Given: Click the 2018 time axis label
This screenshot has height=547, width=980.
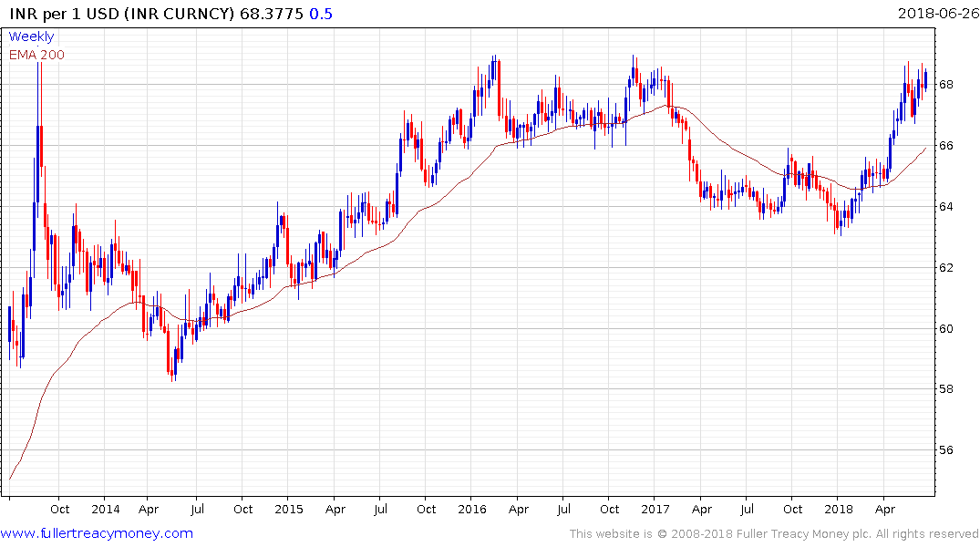Looking at the screenshot, I should coord(839,509).
